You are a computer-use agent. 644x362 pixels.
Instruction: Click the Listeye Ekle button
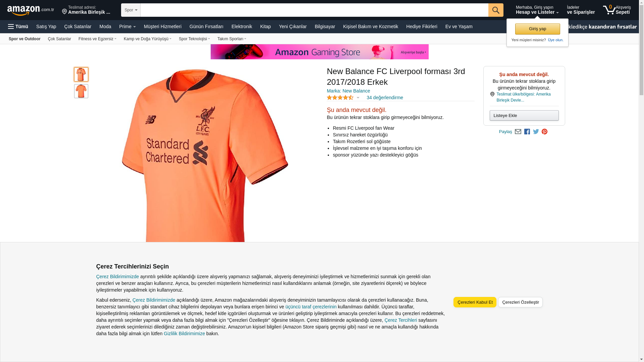click(x=524, y=116)
